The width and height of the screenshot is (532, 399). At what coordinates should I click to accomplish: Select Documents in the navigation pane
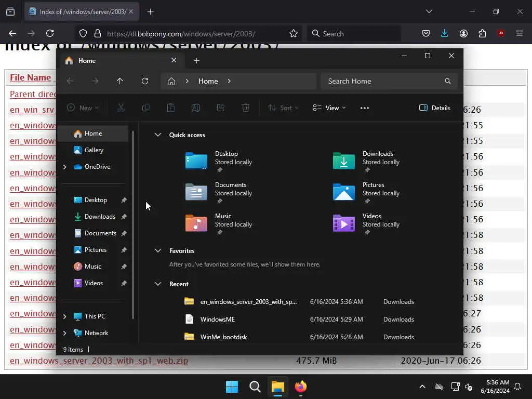click(x=93, y=233)
